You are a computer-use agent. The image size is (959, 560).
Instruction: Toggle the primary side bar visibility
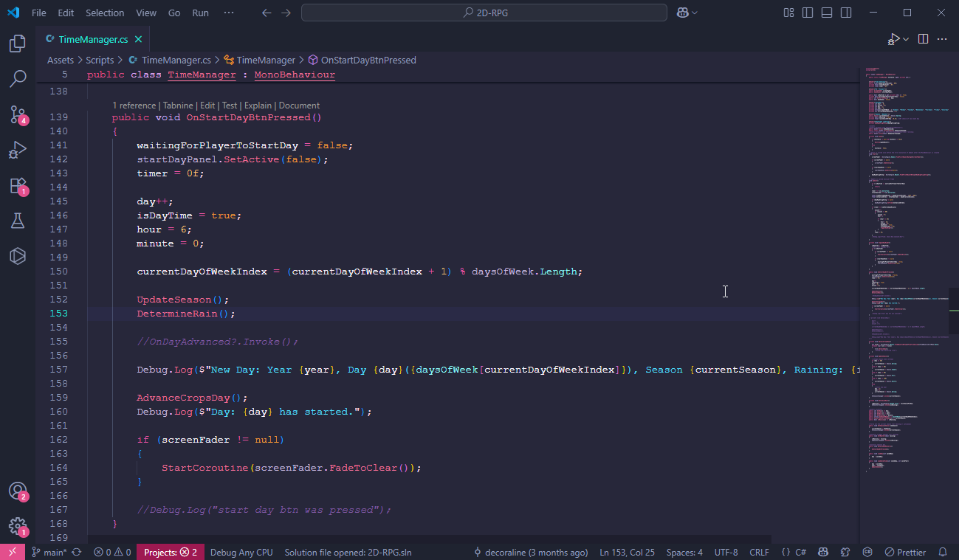808,13
